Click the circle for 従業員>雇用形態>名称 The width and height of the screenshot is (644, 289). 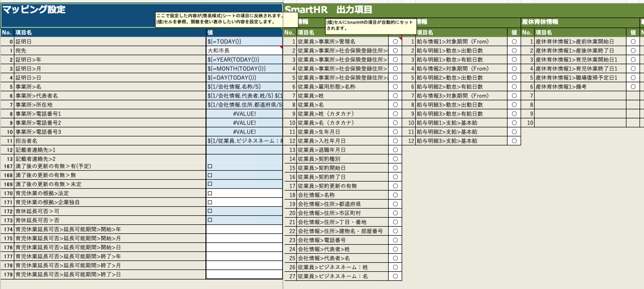395,87
